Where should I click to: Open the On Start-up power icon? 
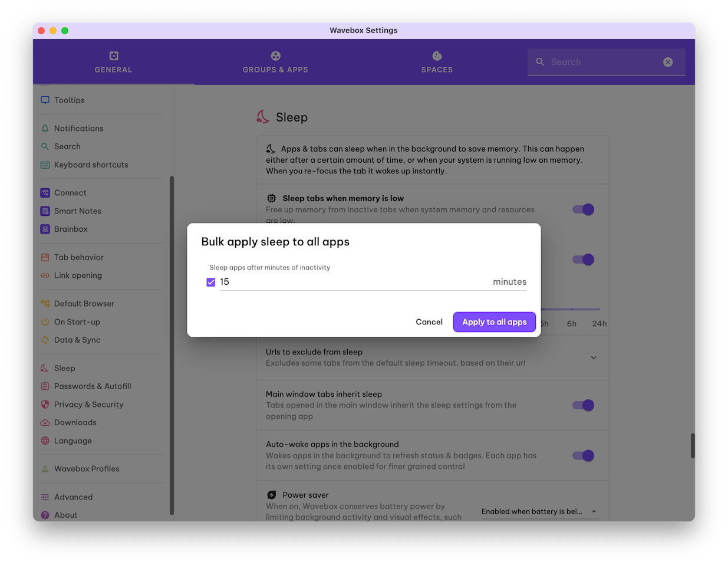45,322
